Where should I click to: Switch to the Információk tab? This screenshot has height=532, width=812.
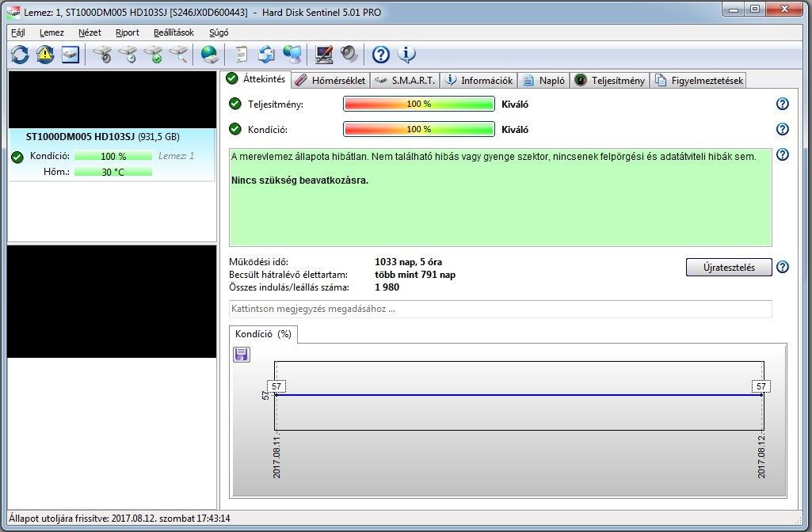pyautogui.click(x=479, y=81)
